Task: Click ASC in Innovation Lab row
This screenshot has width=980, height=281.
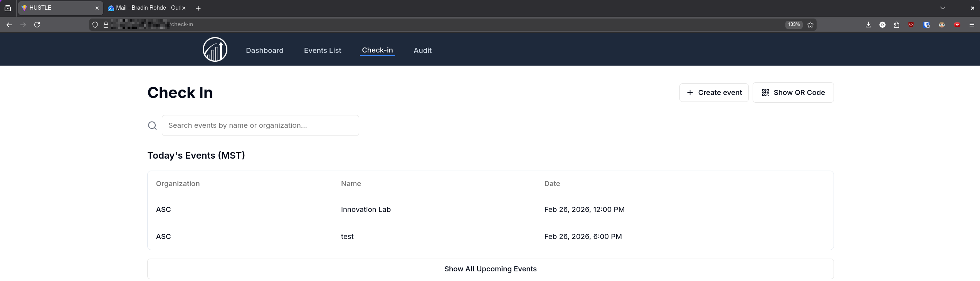Action: pyautogui.click(x=163, y=210)
